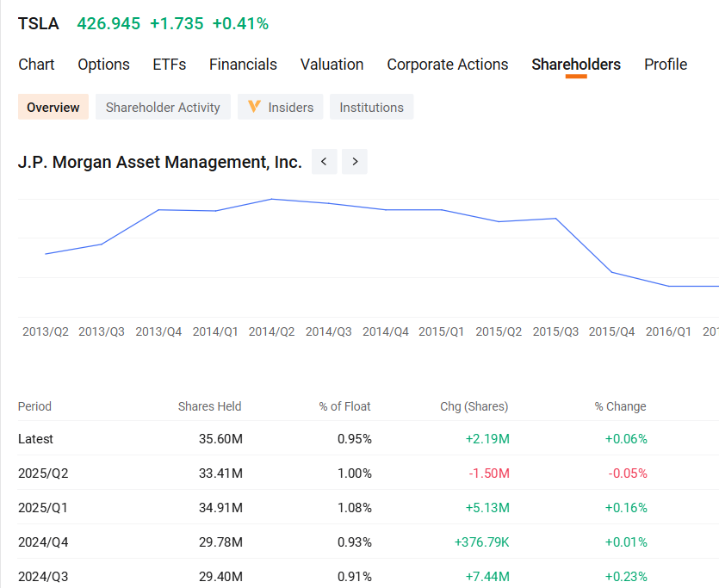Viewport: 719px width, 588px height.
Task: Click the orange V logo beside Insiders
Action: 254,107
